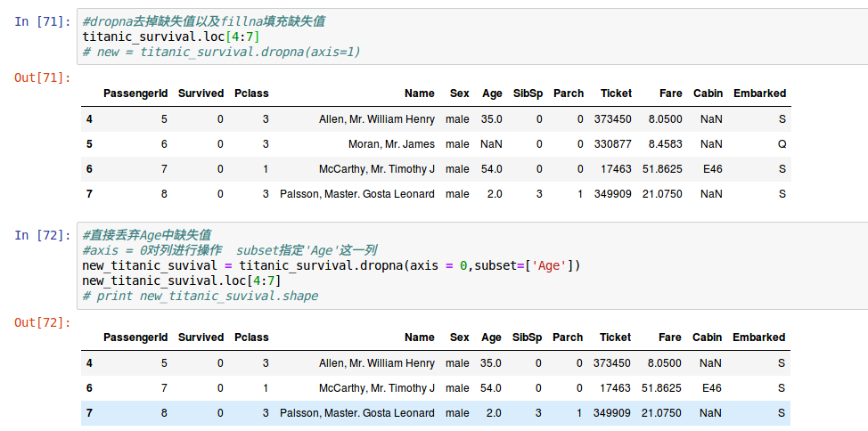Click titanic_survival.loc[4:7] code line
868x431 pixels.
pyautogui.click(x=170, y=37)
